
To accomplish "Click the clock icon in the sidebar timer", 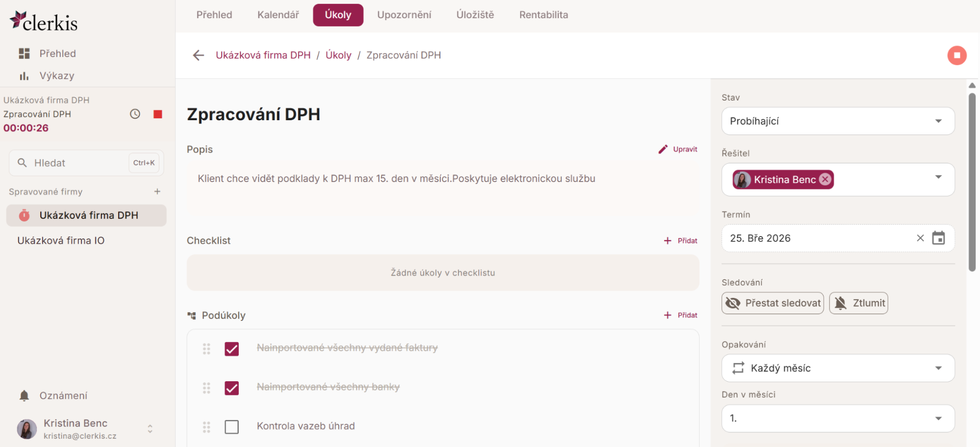I will [135, 114].
